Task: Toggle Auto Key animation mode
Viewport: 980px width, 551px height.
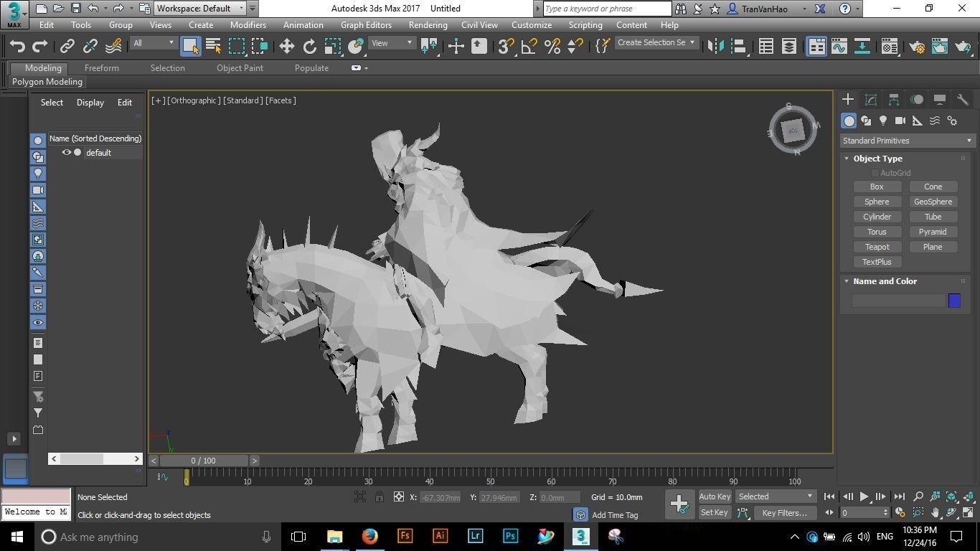Action: 715,496
